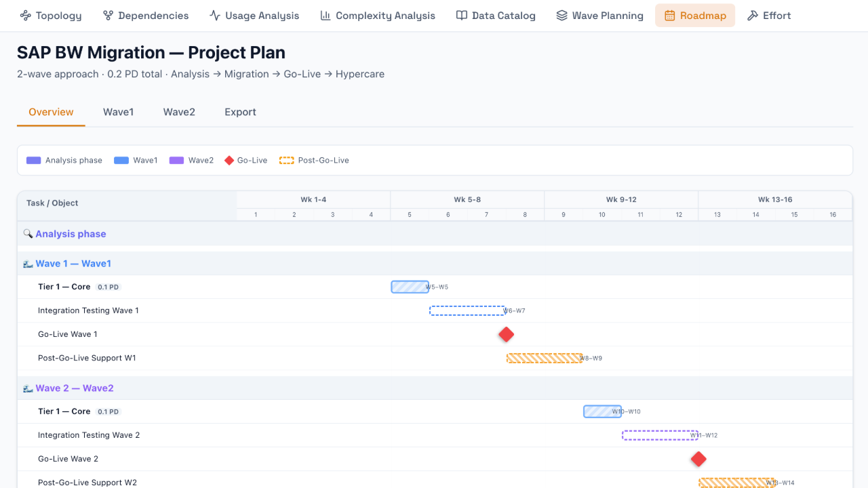Click the Go-Live red diamond legend icon
Image resolution: width=868 pixels, height=488 pixels.
pyautogui.click(x=229, y=161)
